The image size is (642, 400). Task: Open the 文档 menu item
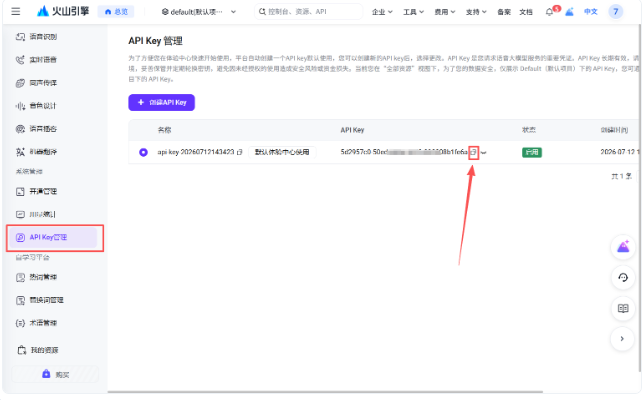[526, 12]
